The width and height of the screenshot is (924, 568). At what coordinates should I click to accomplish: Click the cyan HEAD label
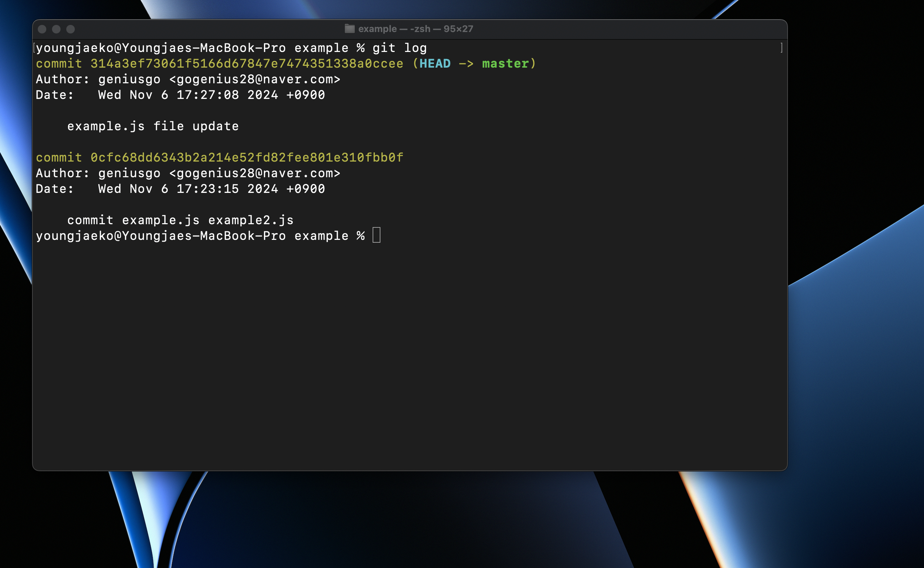pyautogui.click(x=435, y=64)
